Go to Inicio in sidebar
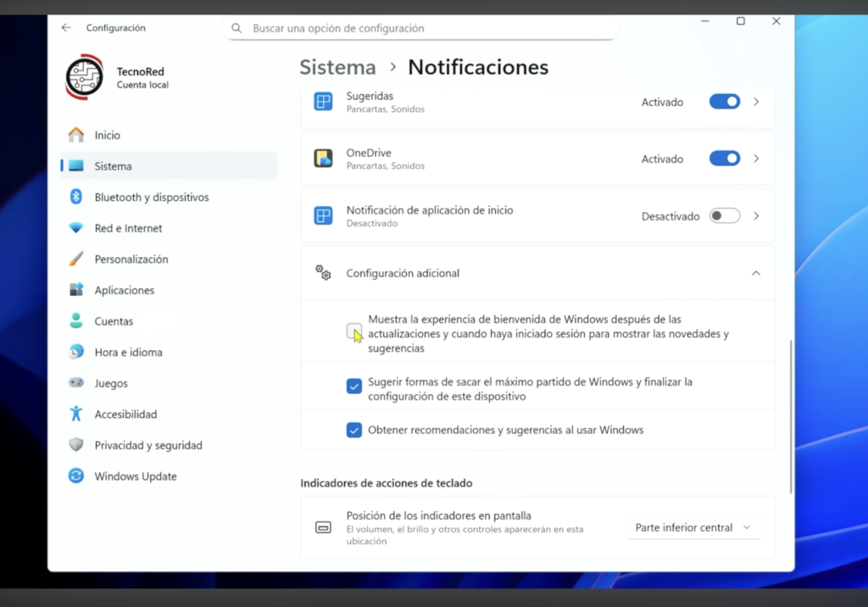The width and height of the screenshot is (868, 607). pos(169,135)
